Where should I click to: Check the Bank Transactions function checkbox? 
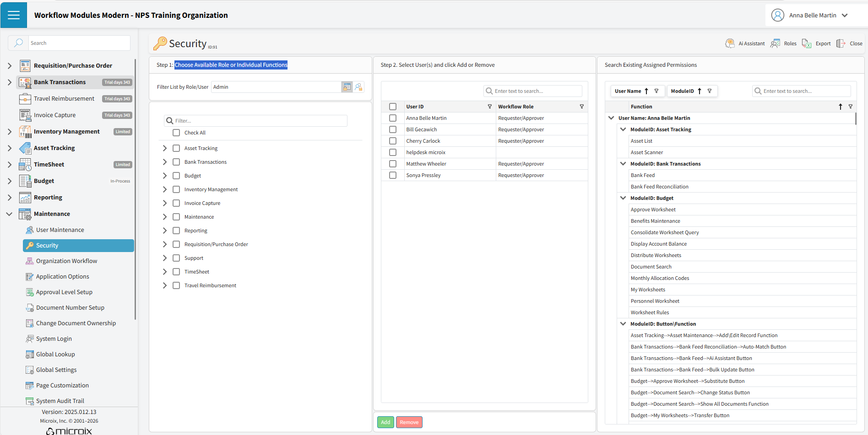point(176,162)
